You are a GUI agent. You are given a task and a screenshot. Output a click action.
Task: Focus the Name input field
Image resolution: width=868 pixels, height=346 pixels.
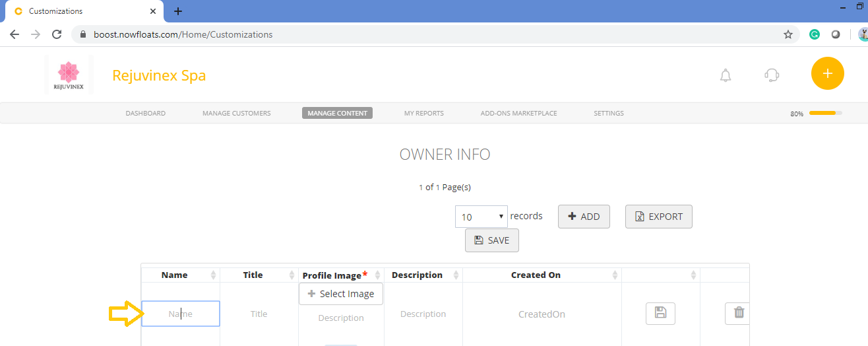click(x=181, y=314)
